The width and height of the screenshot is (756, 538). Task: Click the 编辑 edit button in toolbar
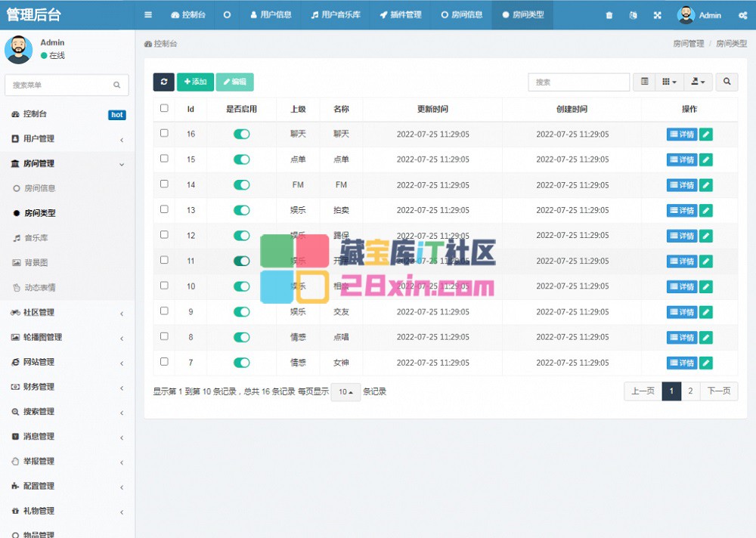tap(235, 82)
